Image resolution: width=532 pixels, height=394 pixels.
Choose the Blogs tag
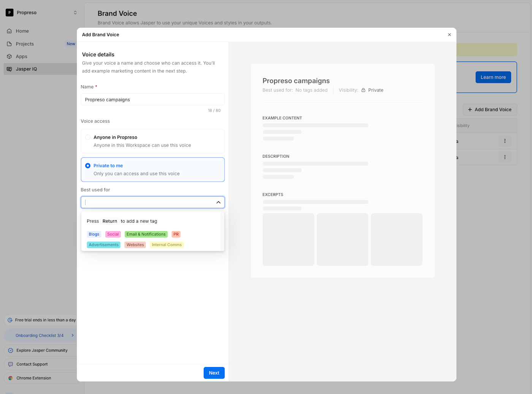click(x=94, y=234)
